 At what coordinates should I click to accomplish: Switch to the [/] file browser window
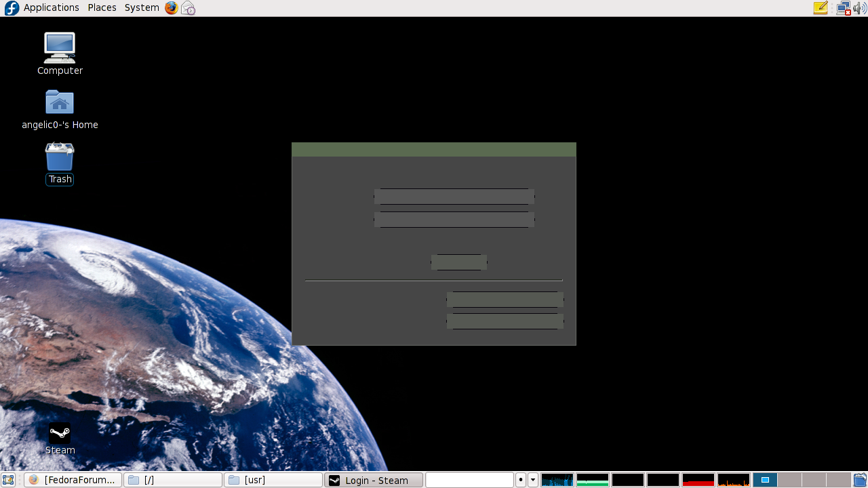pyautogui.click(x=173, y=480)
